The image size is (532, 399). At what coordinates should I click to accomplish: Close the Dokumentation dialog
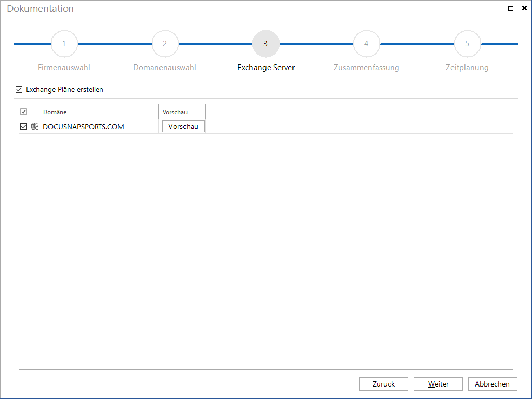tap(524, 8)
